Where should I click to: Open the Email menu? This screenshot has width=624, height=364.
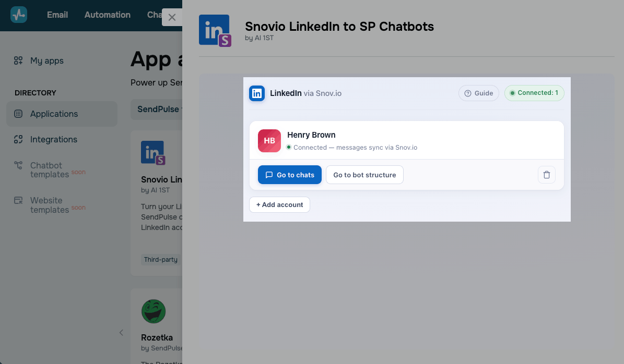57,15
